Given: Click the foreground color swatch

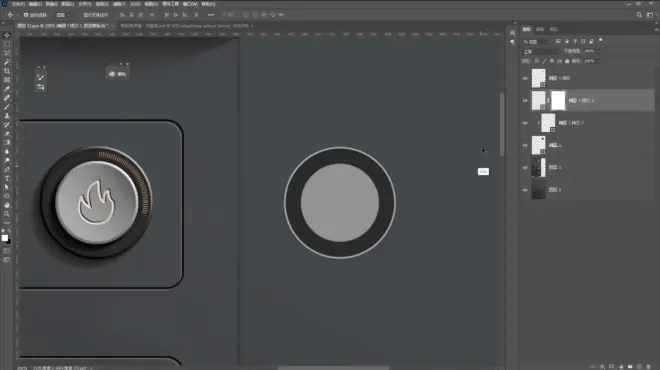Looking at the screenshot, I should 5,238.
